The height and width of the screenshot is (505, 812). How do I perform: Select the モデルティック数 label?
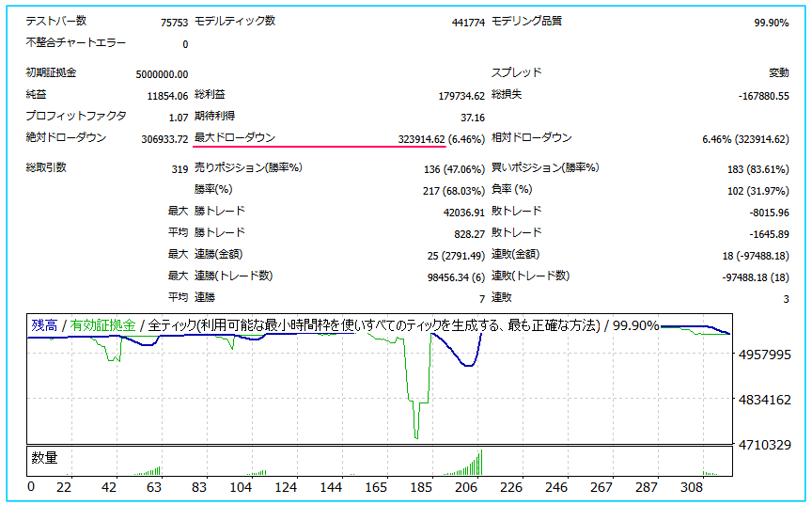[235, 22]
